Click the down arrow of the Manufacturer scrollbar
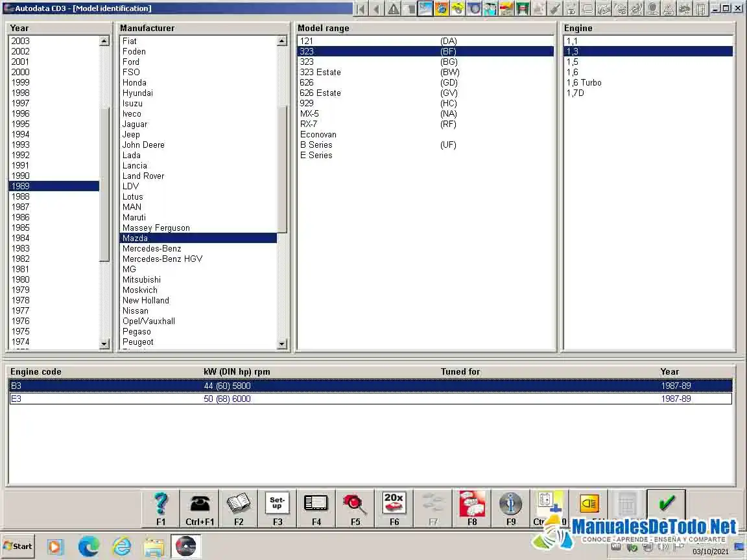 click(281, 344)
